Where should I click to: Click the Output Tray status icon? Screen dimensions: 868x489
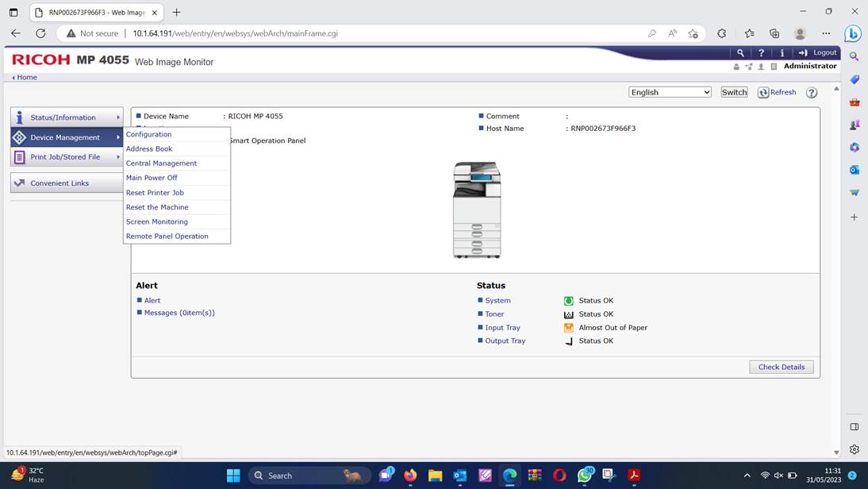pos(569,341)
